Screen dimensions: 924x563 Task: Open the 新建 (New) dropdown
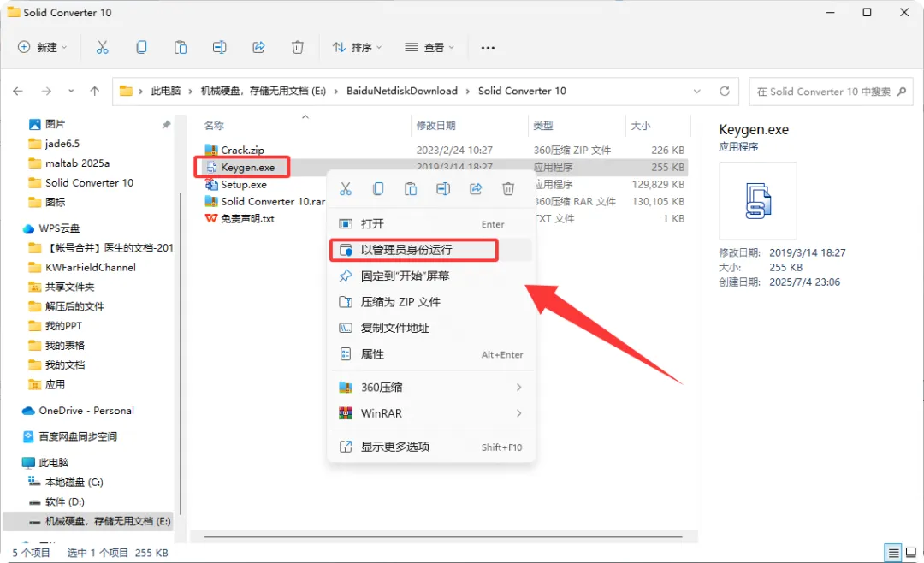click(43, 48)
